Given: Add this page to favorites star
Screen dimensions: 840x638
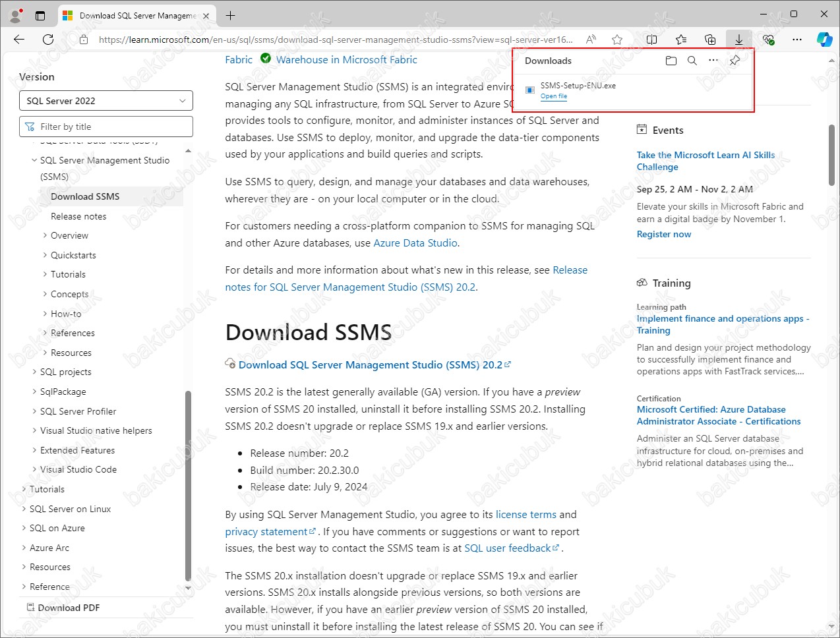Looking at the screenshot, I should tap(617, 40).
